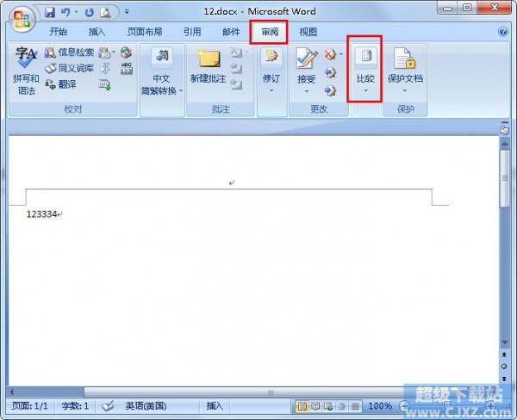Image resolution: width=517 pixels, height=420 pixels.
Task: Run 拼写和语法 spelling check
Action: pos(26,71)
